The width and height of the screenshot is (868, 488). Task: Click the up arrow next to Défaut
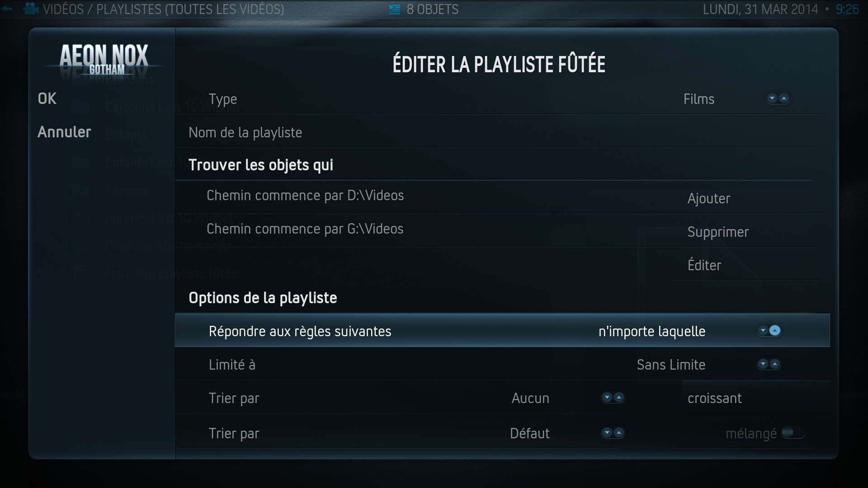pos(619,433)
